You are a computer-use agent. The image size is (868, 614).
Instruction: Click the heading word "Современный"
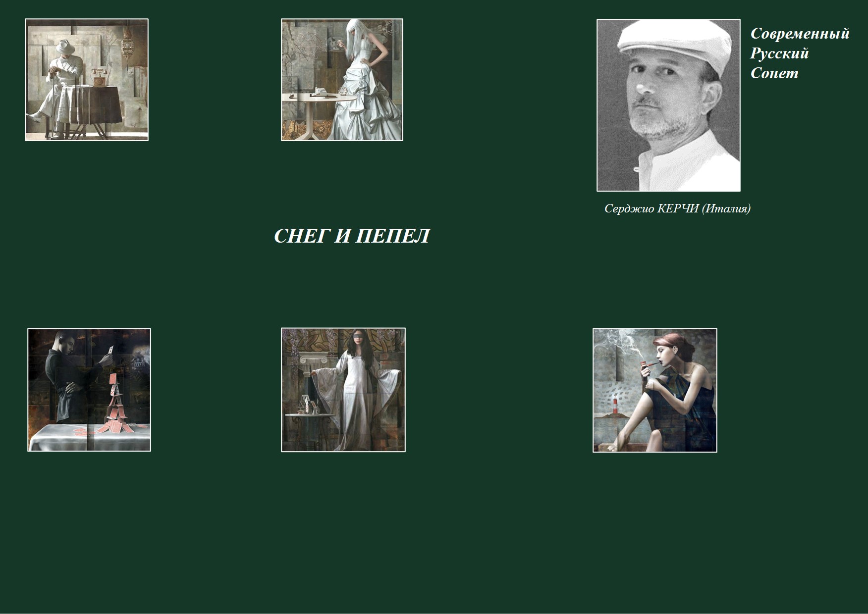pyautogui.click(x=800, y=34)
